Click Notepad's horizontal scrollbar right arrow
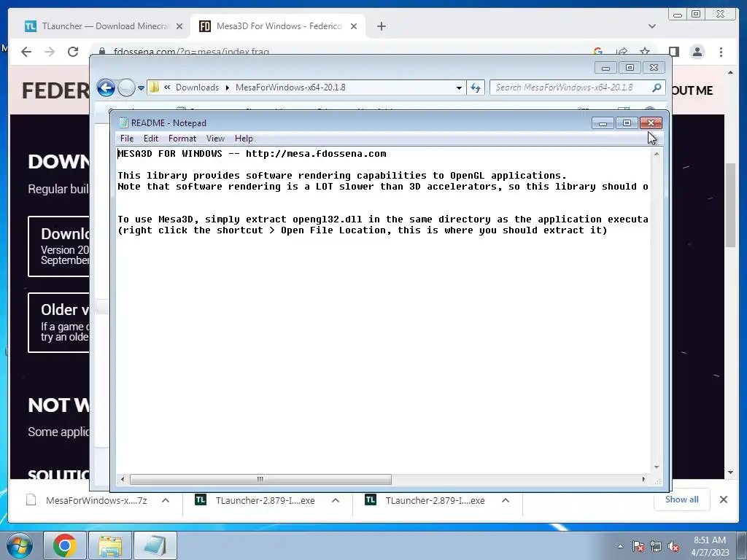747x560 pixels. coord(643,479)
